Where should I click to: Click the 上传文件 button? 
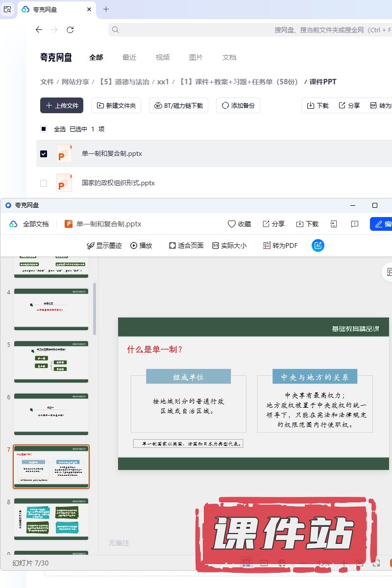pos(62,105)
